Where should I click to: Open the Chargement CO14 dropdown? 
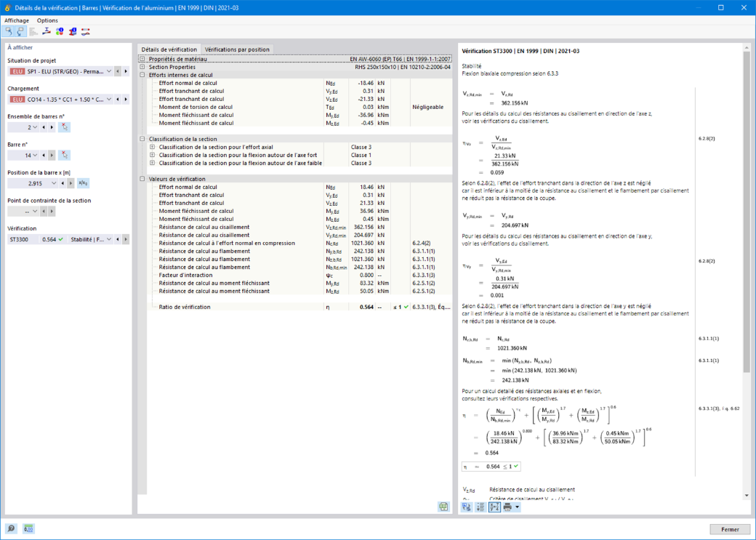coord(109,100)
